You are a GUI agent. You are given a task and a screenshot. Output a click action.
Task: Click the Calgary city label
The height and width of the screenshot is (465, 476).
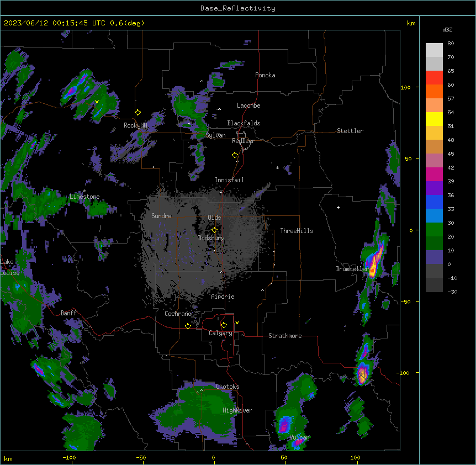pyautogui.click(x=221, y=333)
